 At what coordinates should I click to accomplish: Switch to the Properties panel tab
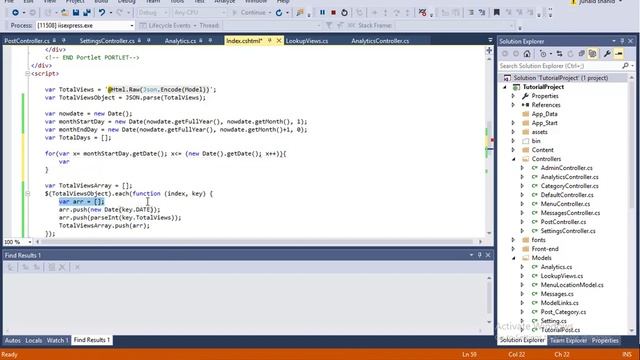click(x=605, y=340)
